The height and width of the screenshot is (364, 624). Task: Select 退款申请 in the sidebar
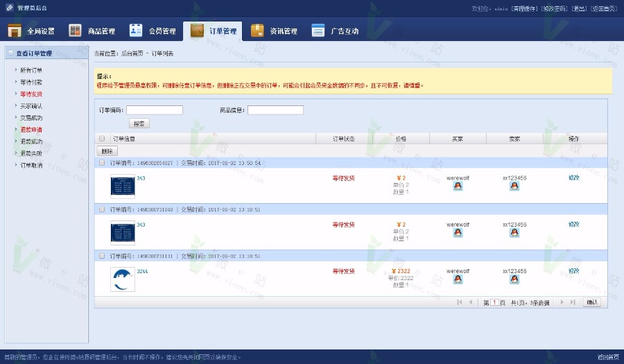coord(31,130)
